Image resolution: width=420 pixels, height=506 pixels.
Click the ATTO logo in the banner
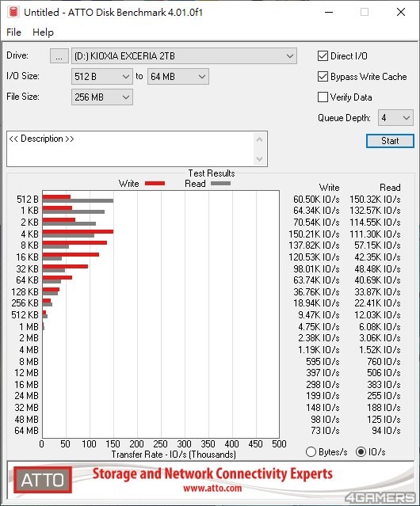click(x=43, y=480)
